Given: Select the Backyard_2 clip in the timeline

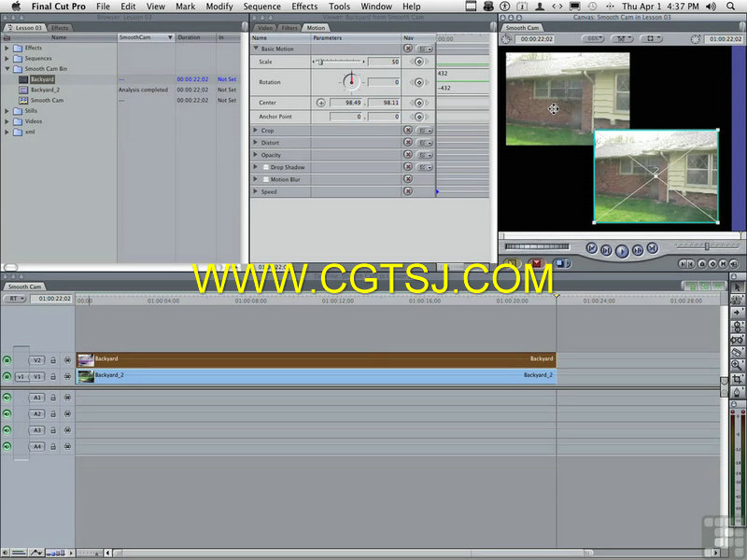Looking at the screenshot, I should pos(316,376).
